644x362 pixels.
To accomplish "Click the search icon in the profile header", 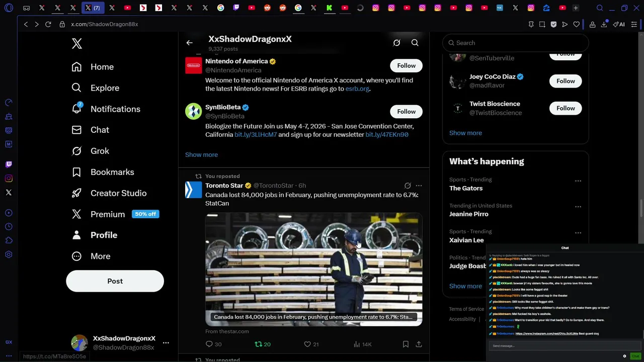I will (x=415, y=43).
